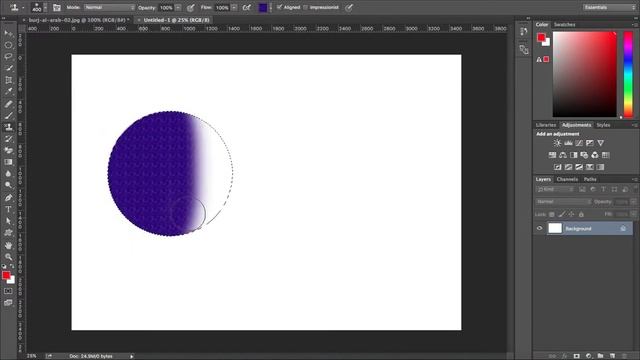Switch to the Styles tab
This screenshot has height=360, width=640.
point(603,125)
